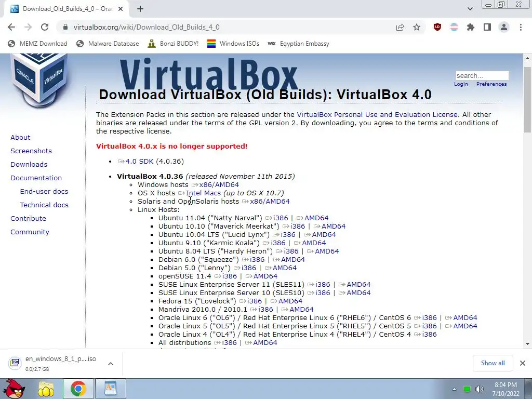The height and width of the screenshot is (399, 532).
Task: Click the browser forward arrow
Action: pyautogui.click(x=28, y=27)
